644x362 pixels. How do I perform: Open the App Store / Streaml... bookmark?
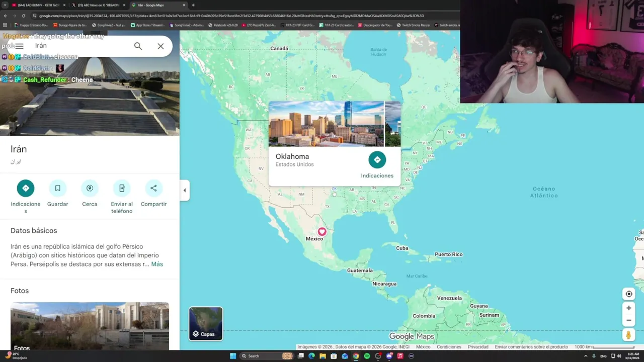click(148, 25)
